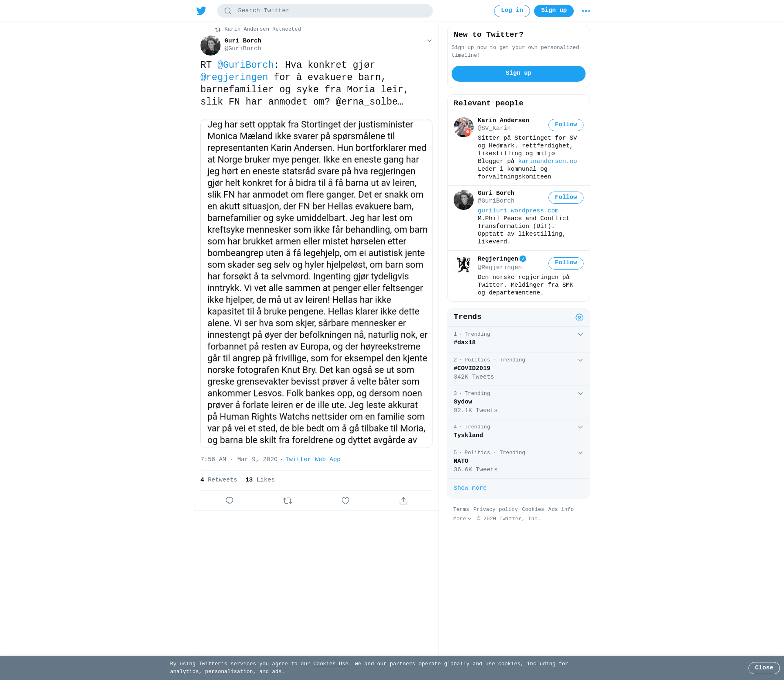The height and width of the screenshot is (680, 784).
Task: Open the 13 Likes list
Action: 260,480
